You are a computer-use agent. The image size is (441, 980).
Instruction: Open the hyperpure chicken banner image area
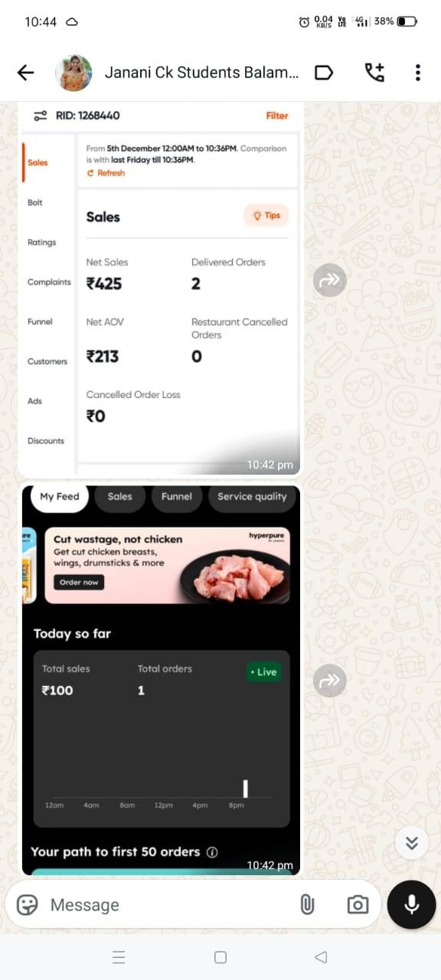167,565
